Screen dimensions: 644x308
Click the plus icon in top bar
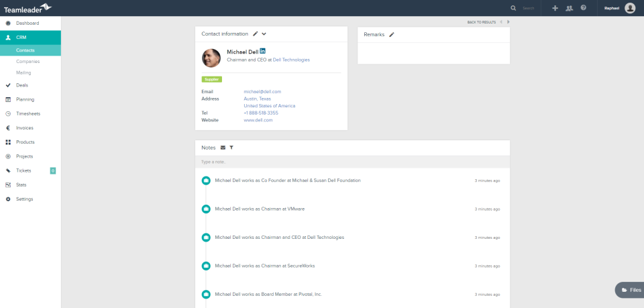pos(555,8)
